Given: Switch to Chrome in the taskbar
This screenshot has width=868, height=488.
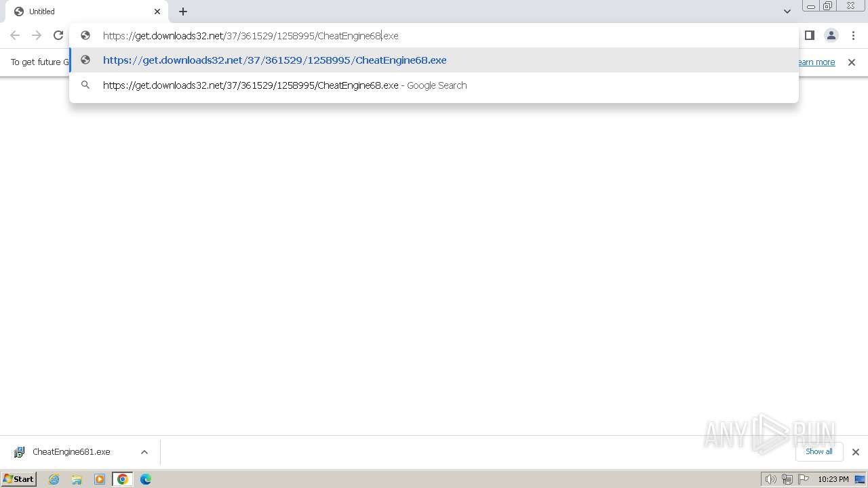Looking at the screenshot, I should click(123, 479).
